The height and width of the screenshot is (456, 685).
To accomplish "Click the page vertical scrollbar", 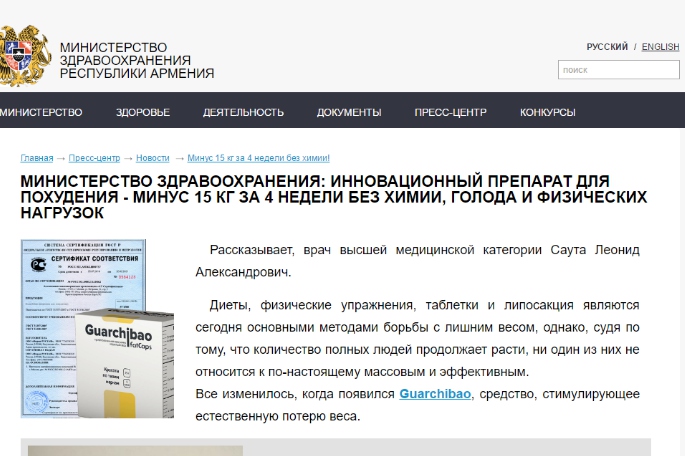I will (682, 292).
